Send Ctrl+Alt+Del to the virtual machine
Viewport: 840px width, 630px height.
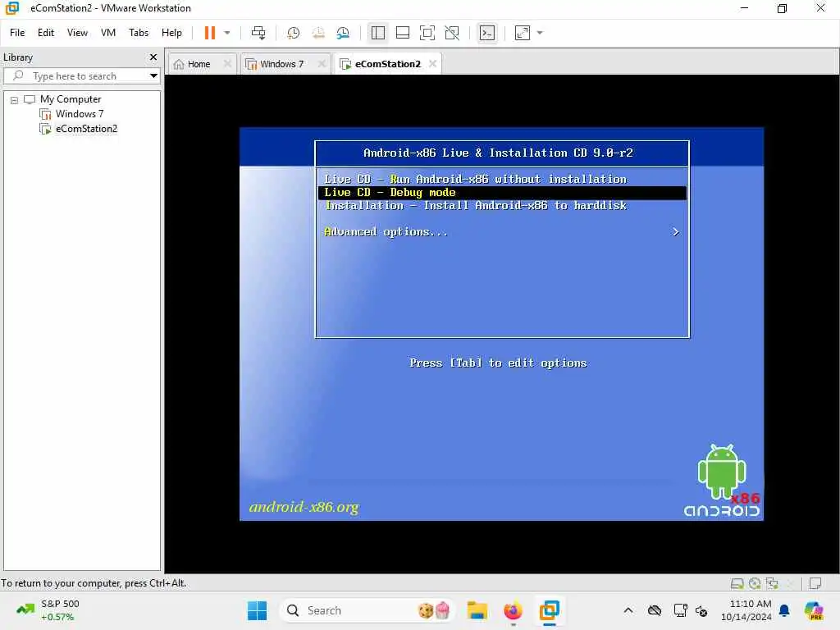(x=258, y=33)
